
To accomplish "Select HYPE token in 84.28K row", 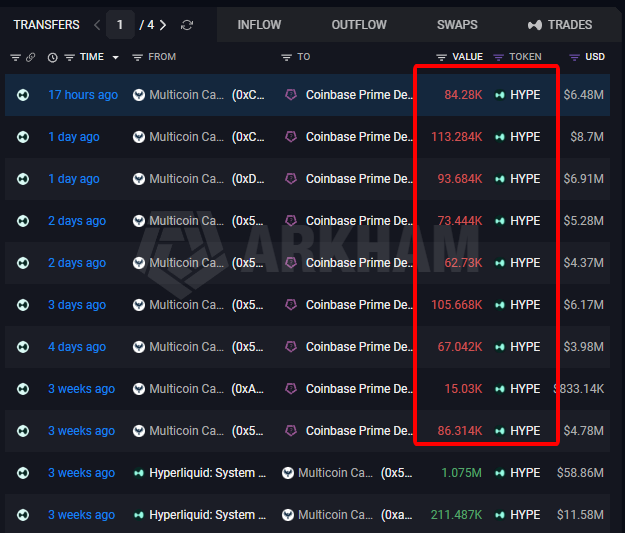I will pyautogui.click(x=525, y=95).
